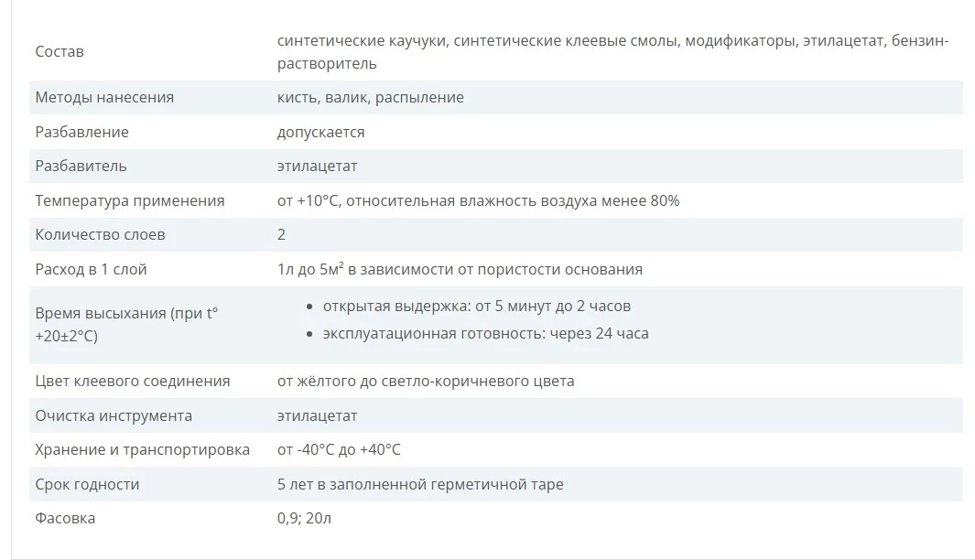Click the bullet "эксплуатационная готовность" line
This screenshot has height=560, width=975.
point(485,333)
